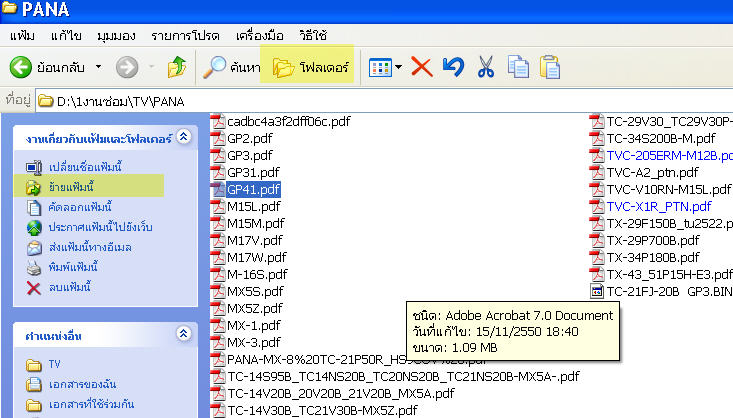Select file M15L.pdf
This screenshot has height=418, width=733.
tap(254, 206)
